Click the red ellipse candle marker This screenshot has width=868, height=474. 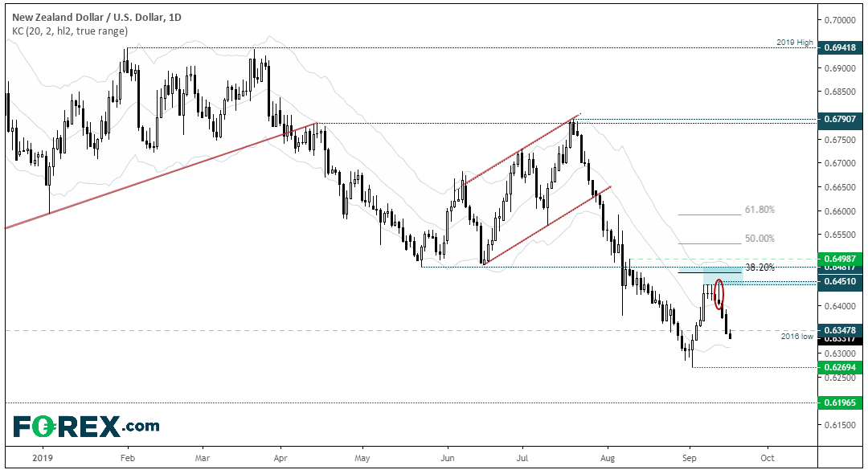click(x=719, y=294)
